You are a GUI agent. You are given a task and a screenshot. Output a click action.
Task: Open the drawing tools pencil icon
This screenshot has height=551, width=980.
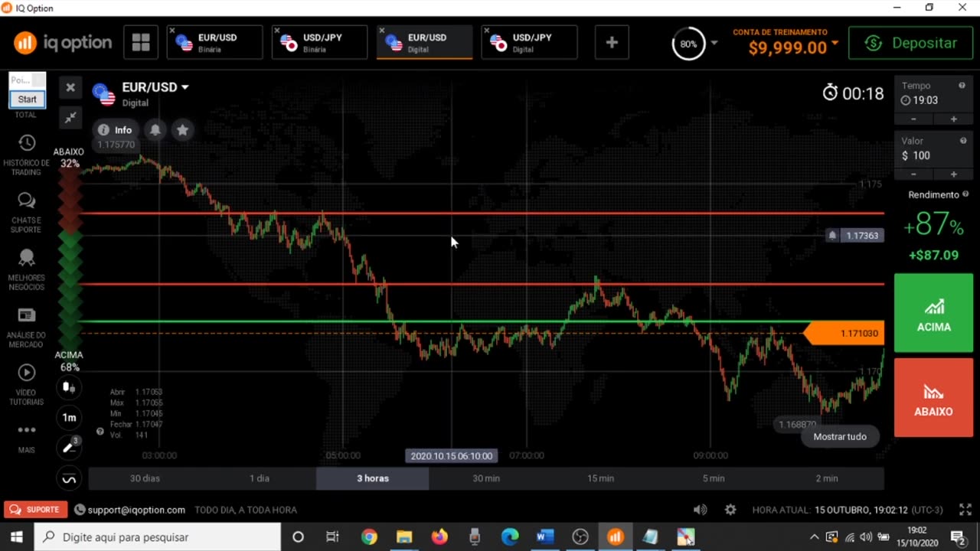tap(69, 447)
